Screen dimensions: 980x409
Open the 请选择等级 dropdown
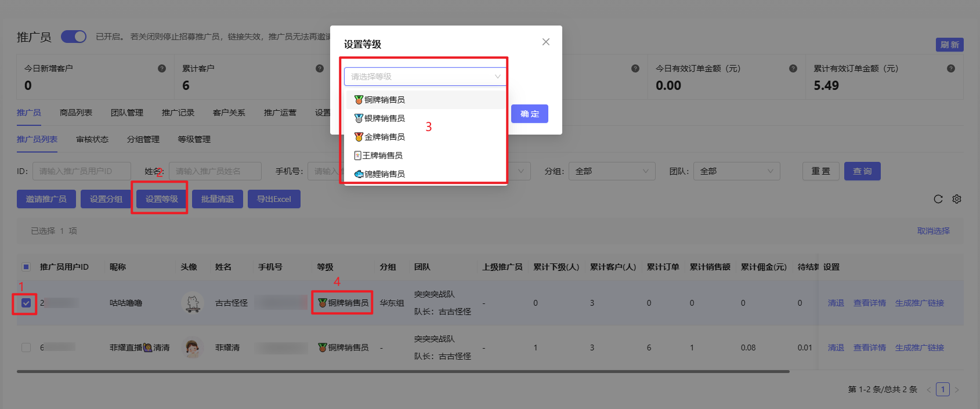click(x=425, y=77)
